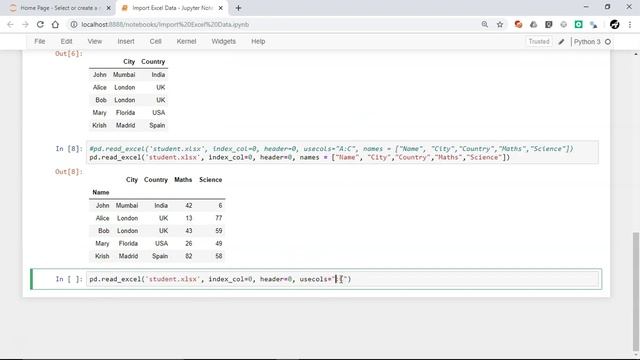Click the Science column header
Viewport: 640px width, 360px height.
click(211, 180)
